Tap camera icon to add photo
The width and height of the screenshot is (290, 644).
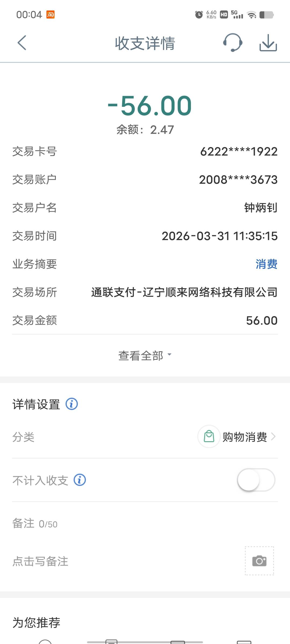pos(259,561)
